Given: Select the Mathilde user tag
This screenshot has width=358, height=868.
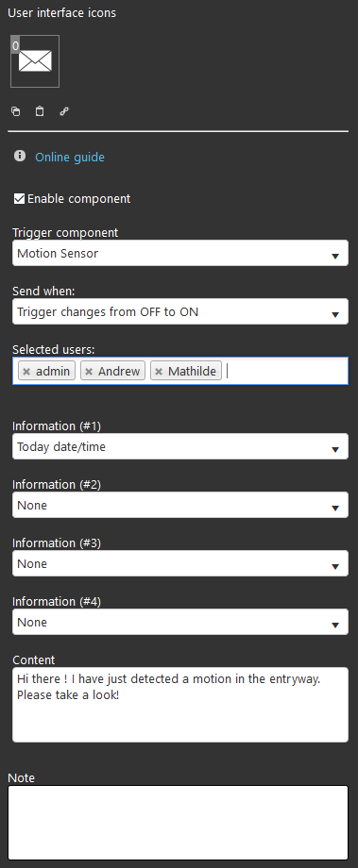Looking at the screenshot, I should click(192, 372).
